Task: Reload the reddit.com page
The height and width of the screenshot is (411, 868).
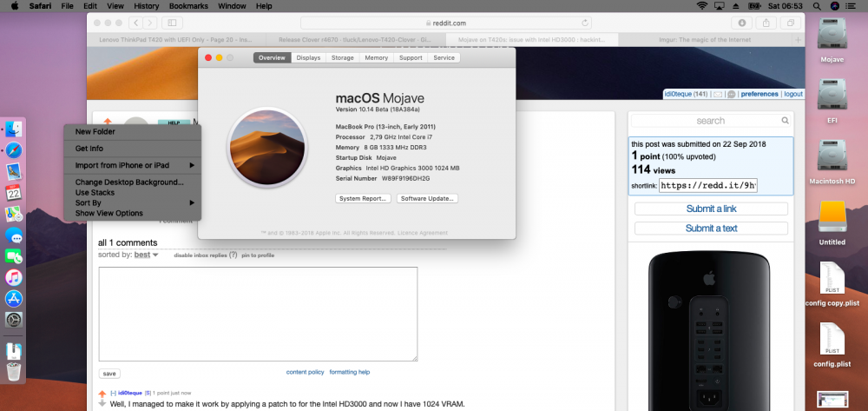Action: 584,23
